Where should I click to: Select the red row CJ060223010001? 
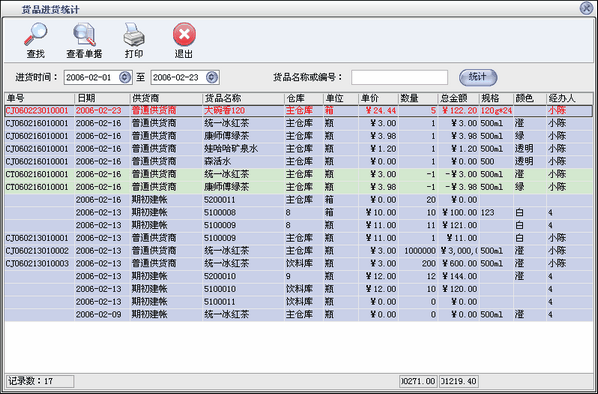(x=299, y=111)
